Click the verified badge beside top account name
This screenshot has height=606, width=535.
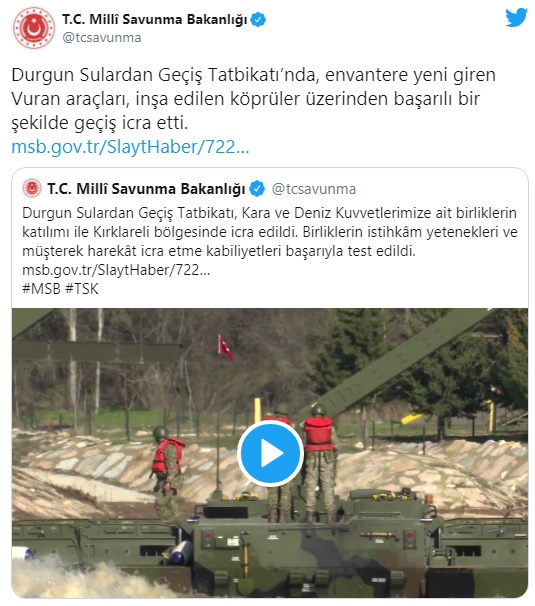point(258,19)
